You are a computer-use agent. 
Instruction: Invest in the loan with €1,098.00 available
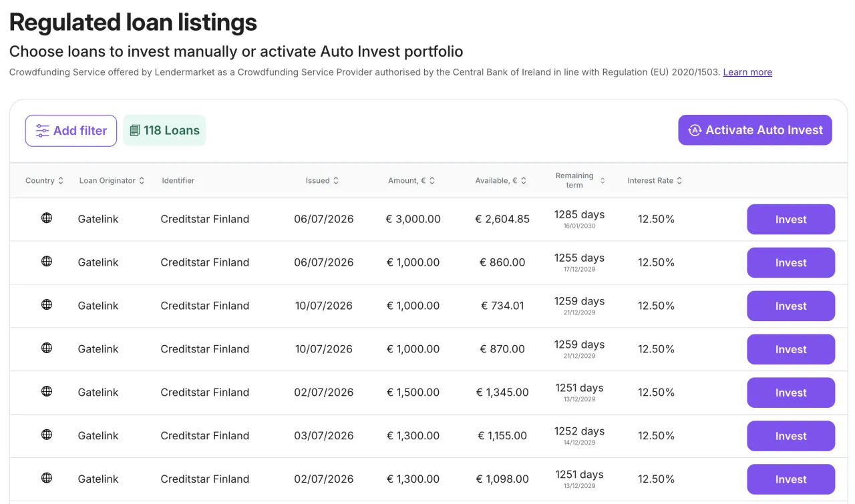click(x=791, y=480)
